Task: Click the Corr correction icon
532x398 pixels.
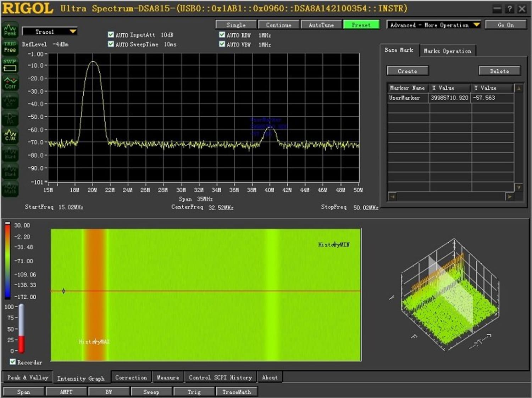Action: click(10, 82)
